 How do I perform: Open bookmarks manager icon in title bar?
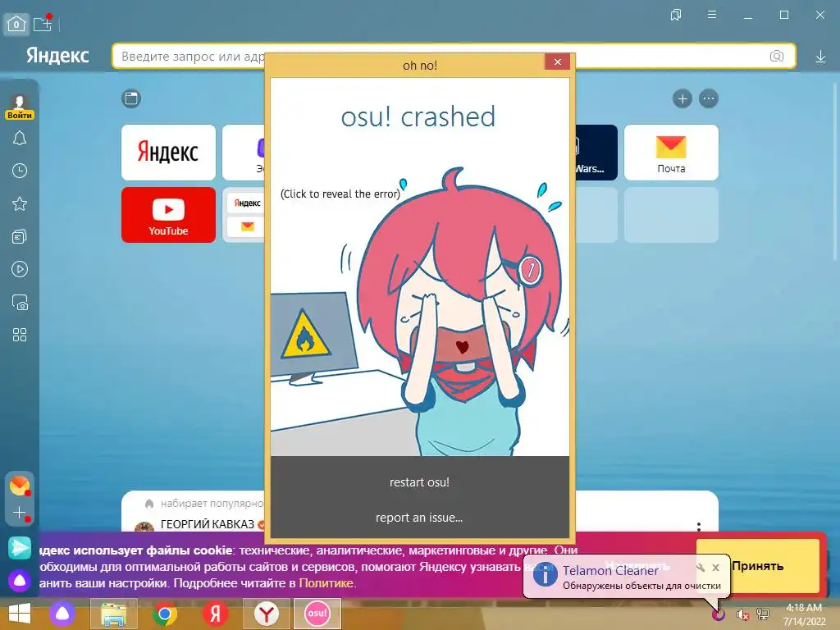click(x=676, y=15)
